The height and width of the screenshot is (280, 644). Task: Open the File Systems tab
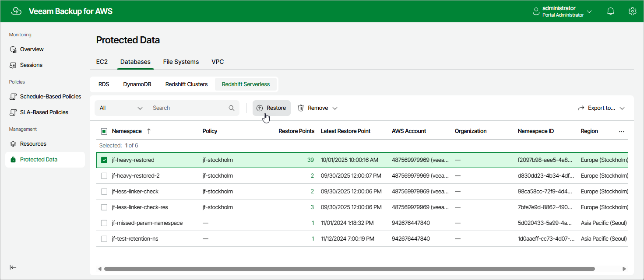pos(181,62)
